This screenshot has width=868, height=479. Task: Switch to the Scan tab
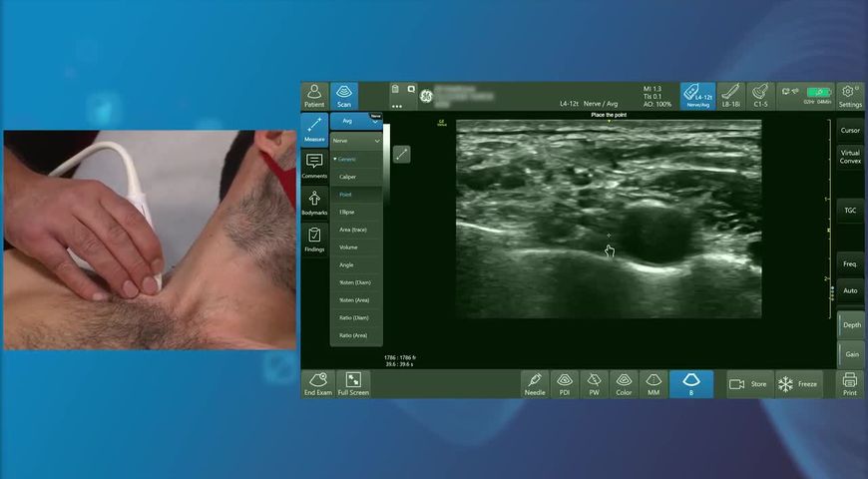tap(344, 97)
